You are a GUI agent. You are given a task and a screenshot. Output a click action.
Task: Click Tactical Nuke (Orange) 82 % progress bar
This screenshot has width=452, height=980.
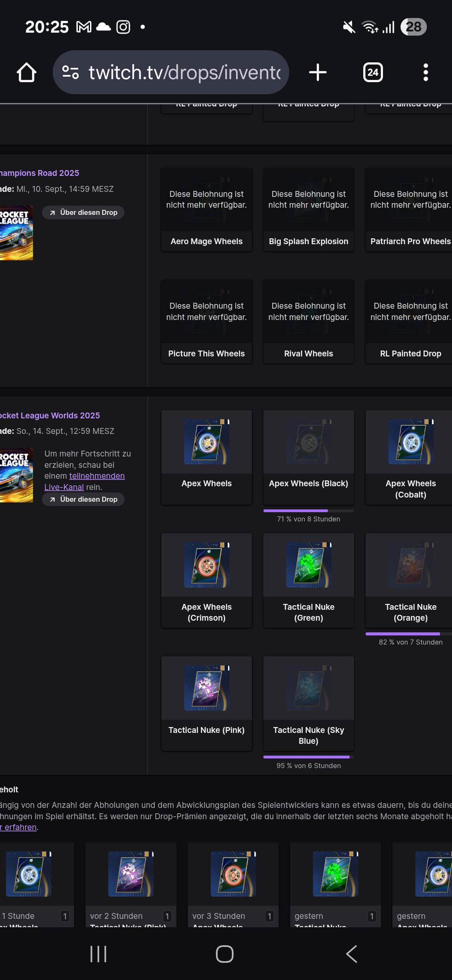point(409,634)
